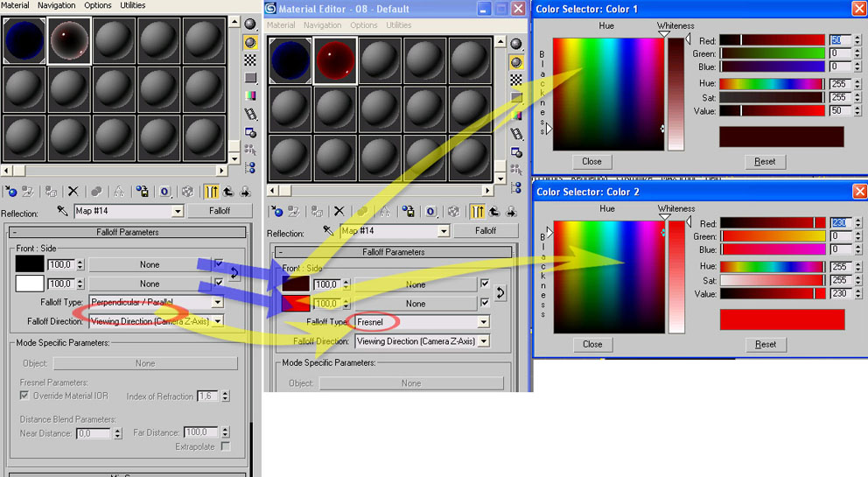Click the Sample Type sphere icon in right editor
868x477 pixels.
click(516, 44)
